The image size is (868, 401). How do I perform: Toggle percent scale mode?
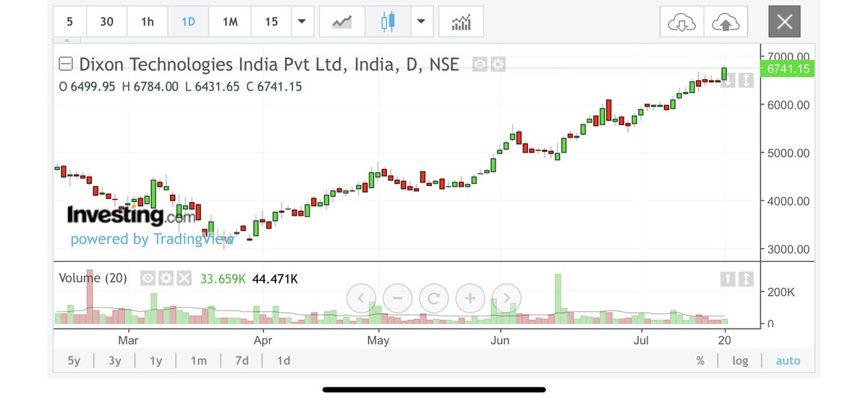tap(700, 360)
